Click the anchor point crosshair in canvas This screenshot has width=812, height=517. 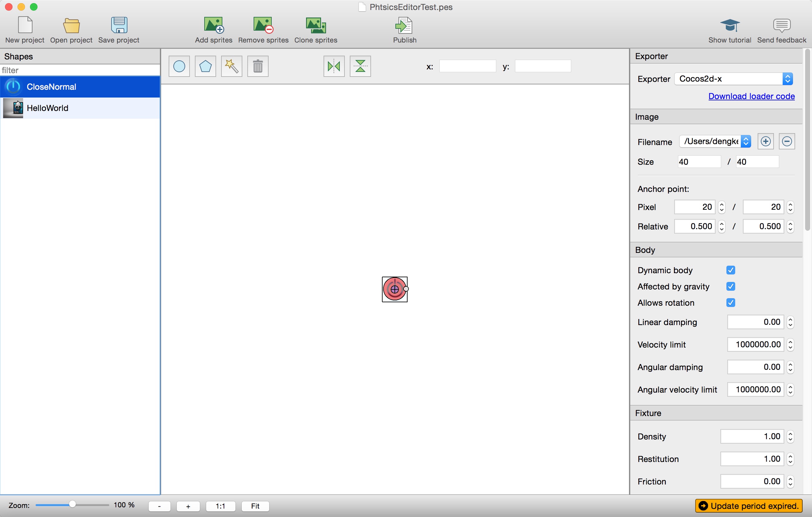point(394,289)
